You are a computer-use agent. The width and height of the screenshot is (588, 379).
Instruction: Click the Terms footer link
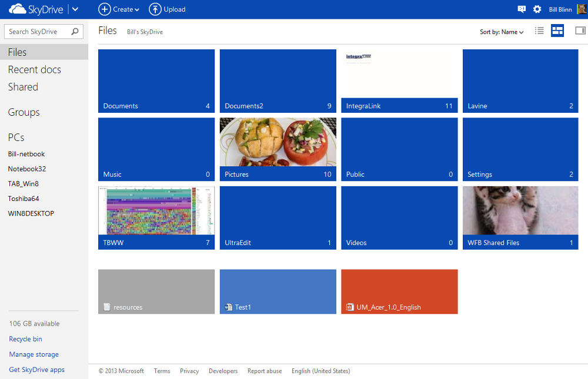(162, 371)
